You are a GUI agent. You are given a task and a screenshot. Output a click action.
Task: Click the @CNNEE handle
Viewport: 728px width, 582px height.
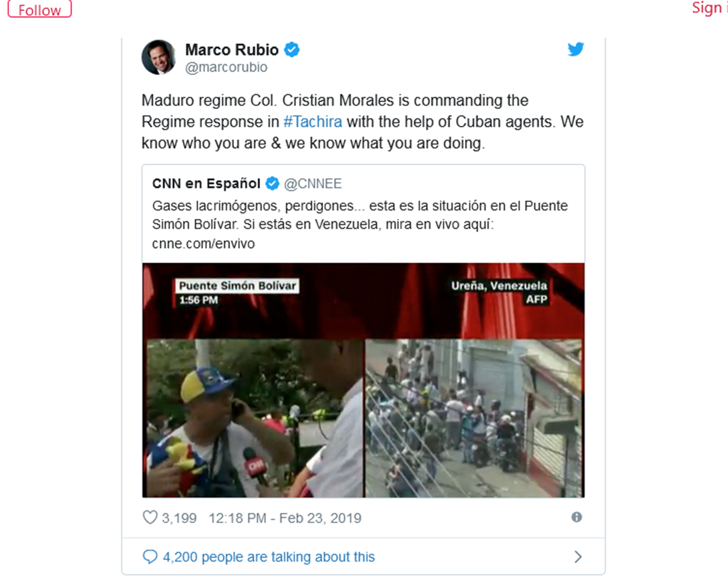(x=313, y=183)
